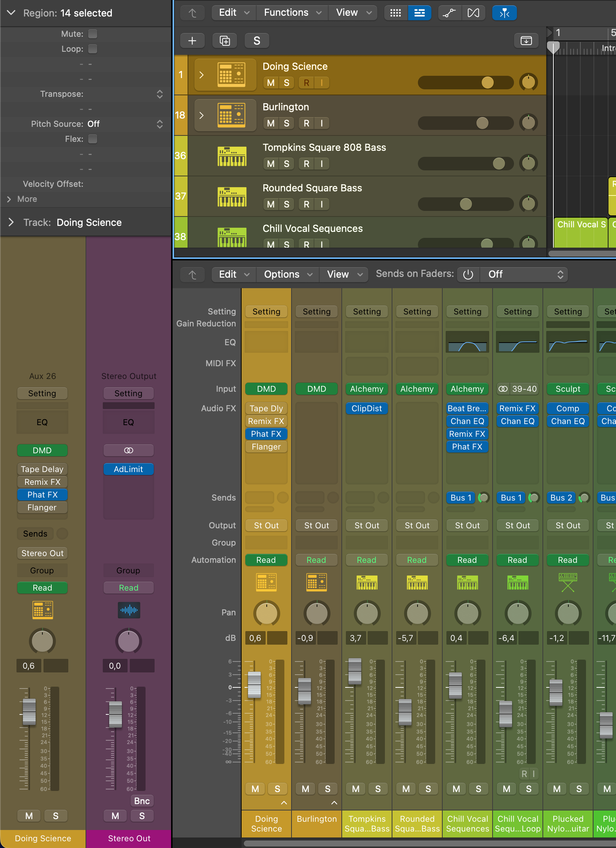Click Doing Science drum machine track icon
The width and height of the screenshot is (616, 848).
231,74
